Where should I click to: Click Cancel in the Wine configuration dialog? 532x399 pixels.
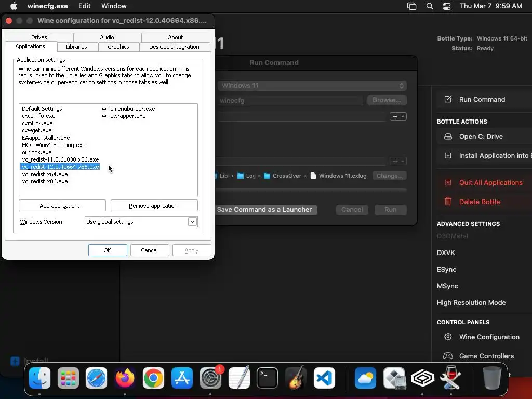pyautogui.click(x=150, y=250)
